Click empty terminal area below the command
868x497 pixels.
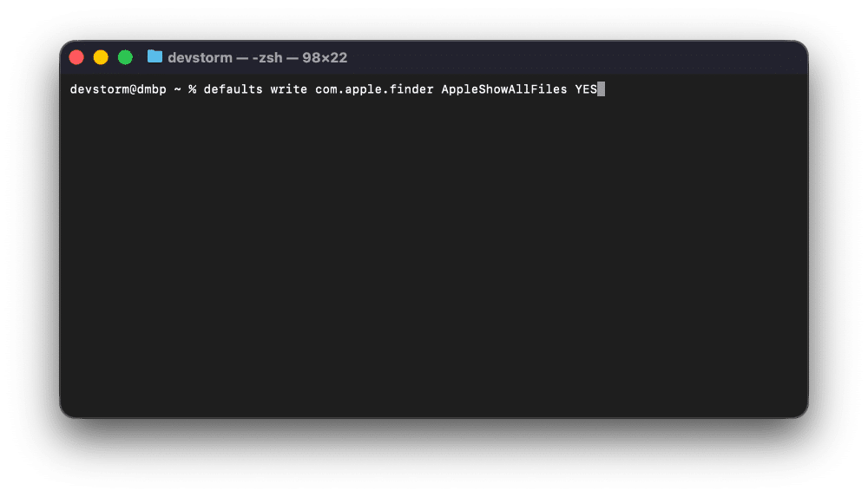(x=434, y=260)
